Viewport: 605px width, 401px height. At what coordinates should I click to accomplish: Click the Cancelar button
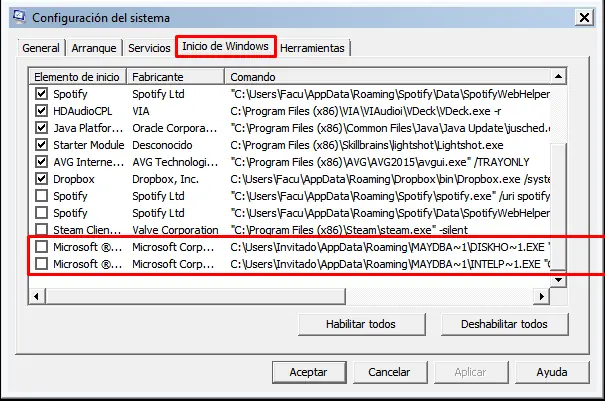[389, 372]
